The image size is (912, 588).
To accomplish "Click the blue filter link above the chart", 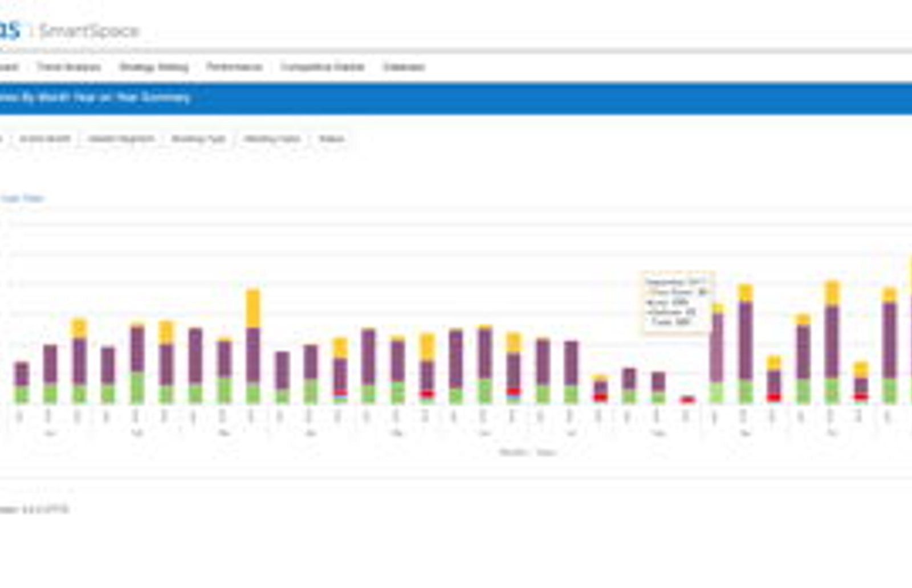I will click(x=22, y=198).
